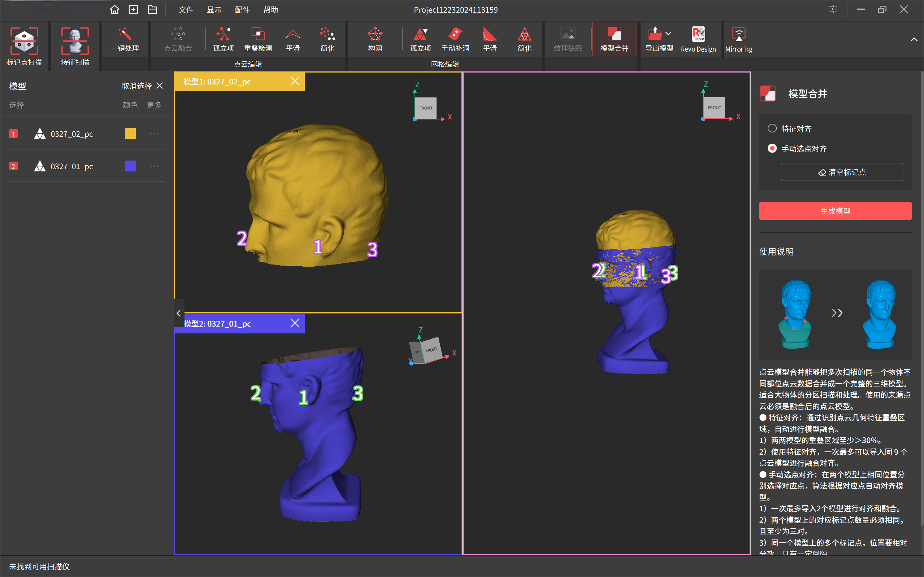
Task: Toggle selection badge of model 0327_01_pc
Action: click(13, 166)
